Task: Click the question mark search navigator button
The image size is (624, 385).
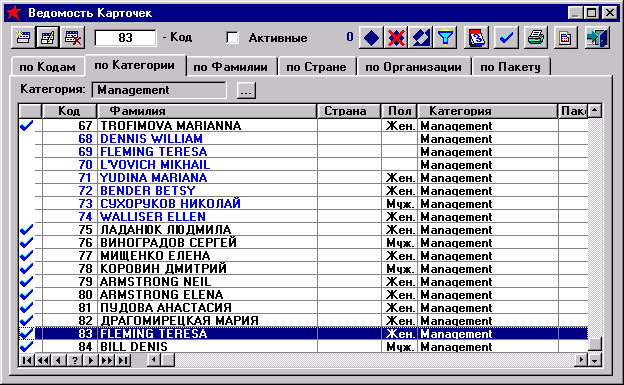Action: click(x=74, y=360)
